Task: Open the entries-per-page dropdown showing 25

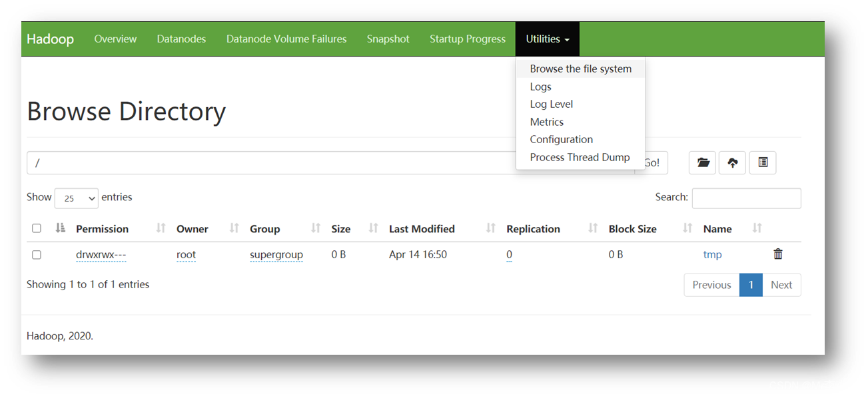Action: pyautogui.click(x=77, y=198)
